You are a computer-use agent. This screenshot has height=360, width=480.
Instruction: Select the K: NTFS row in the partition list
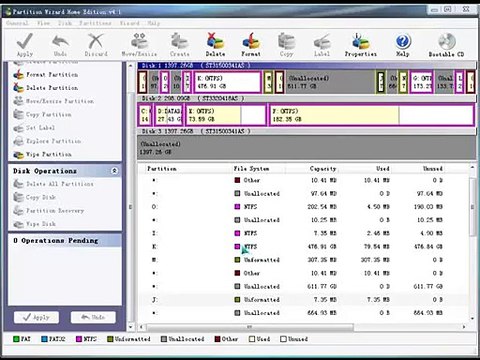[x=303, y=247]
